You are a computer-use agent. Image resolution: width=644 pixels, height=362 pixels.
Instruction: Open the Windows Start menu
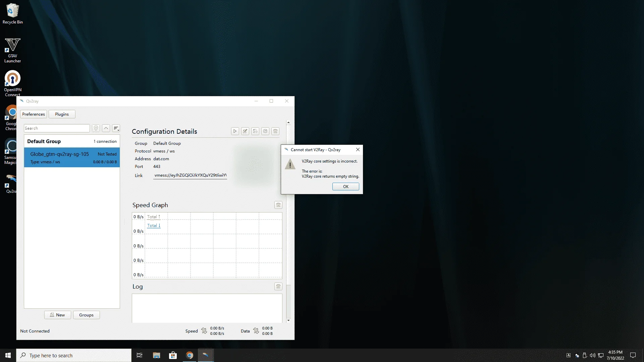point(8,355)
